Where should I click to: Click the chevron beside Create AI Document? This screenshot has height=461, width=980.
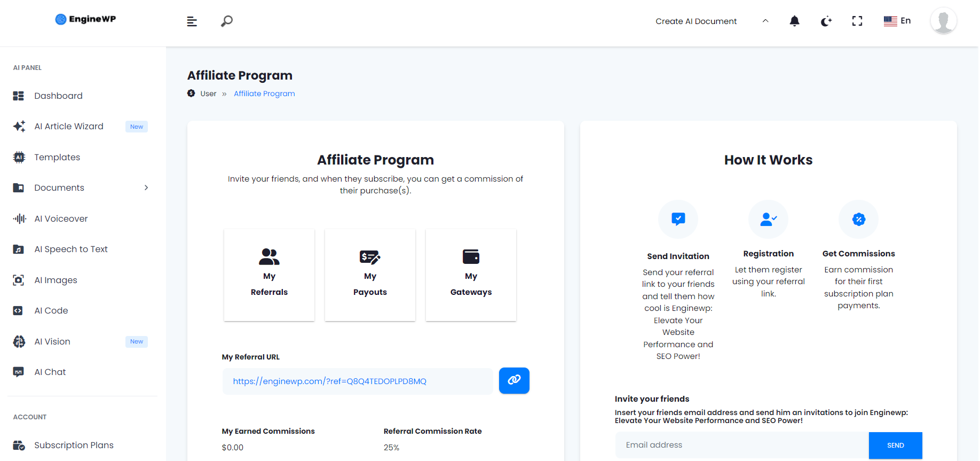click(x=765, y=21)
